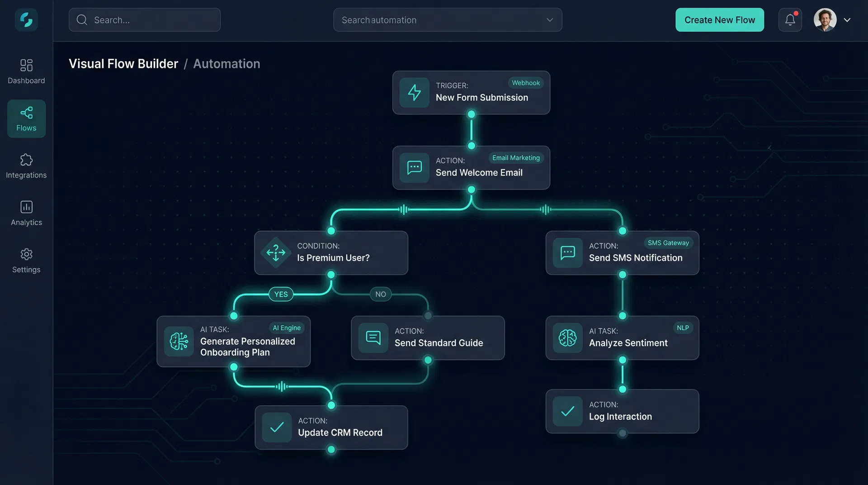Toggle the NO branch of the condition
This screenshot has width=868, height=485.
tap(380, 294)
